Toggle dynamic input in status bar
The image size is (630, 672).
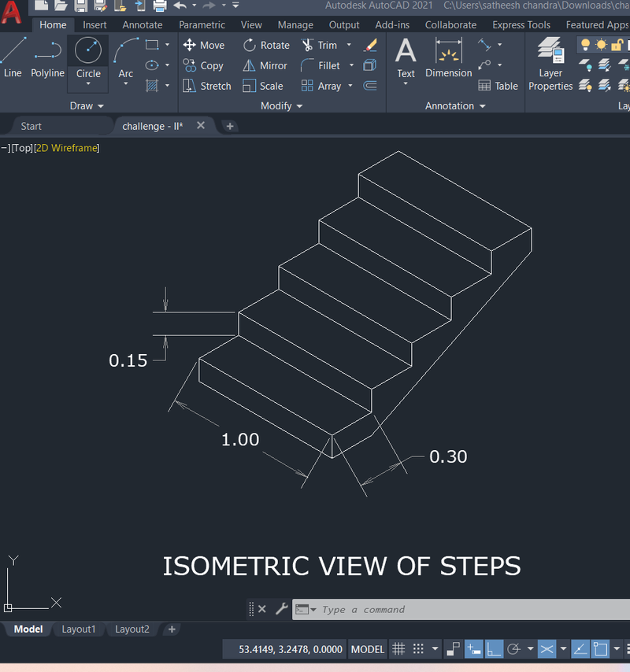(473, 649)
